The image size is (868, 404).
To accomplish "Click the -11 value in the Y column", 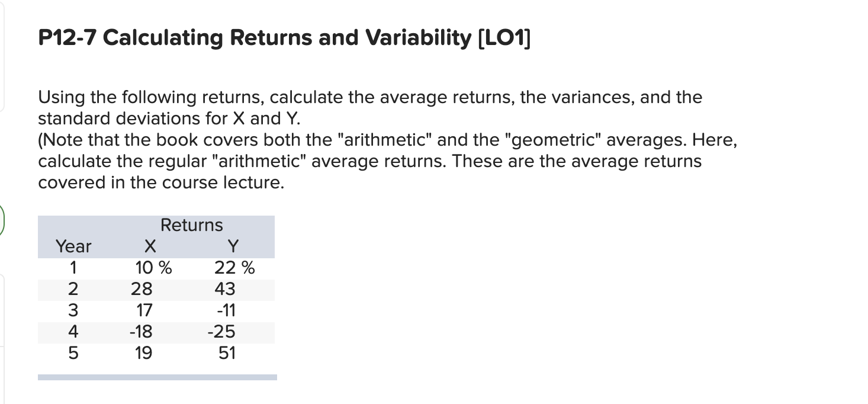I will click(x=226, y=310).
